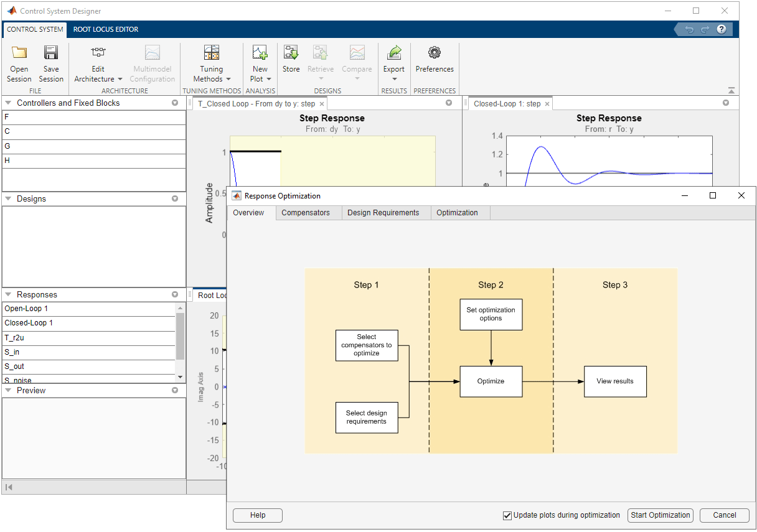The image size is (757, 532).
Task: Click the Export icon
Action: pyautogui.click(x=393, y=53)
